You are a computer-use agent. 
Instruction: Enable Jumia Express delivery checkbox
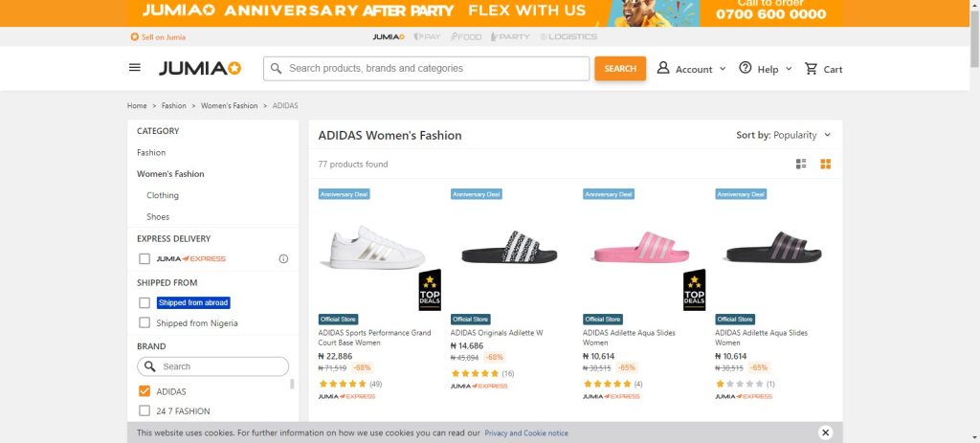click(145, 258)
